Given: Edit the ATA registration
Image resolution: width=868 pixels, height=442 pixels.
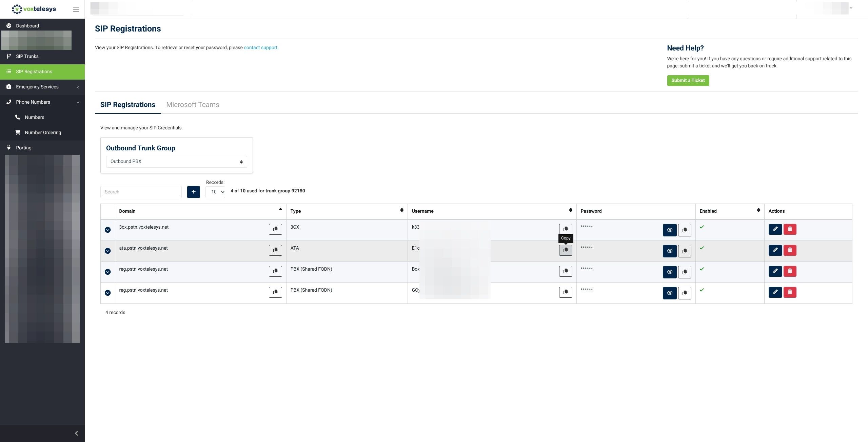Looking at the screenshot, I should click(775, 250).
